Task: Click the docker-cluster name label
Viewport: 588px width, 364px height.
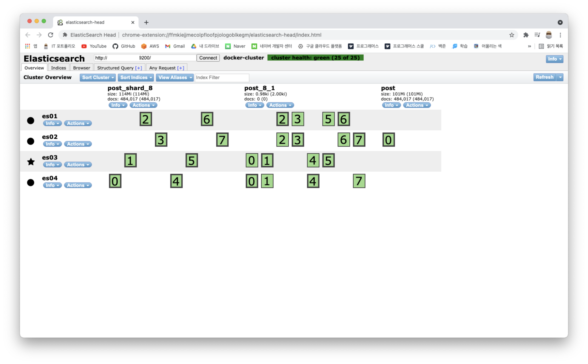Action: click(244, 58)
